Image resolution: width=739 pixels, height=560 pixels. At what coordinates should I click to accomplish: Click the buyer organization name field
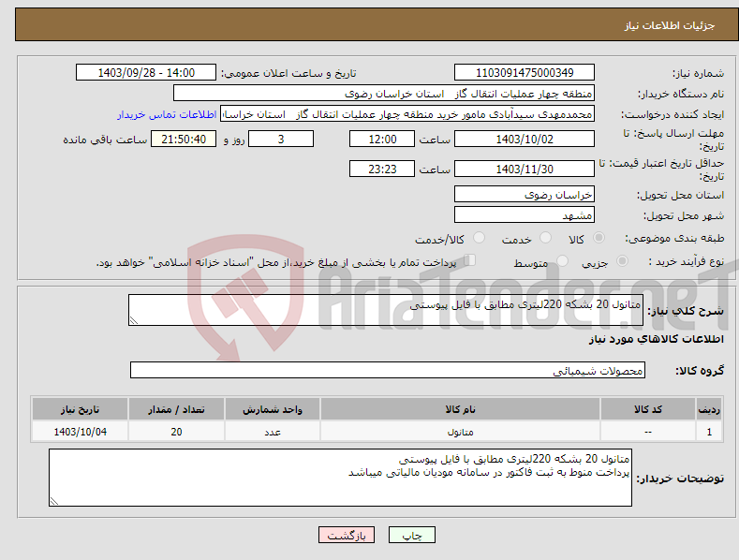pyautogui.click(x=384, y=94)
